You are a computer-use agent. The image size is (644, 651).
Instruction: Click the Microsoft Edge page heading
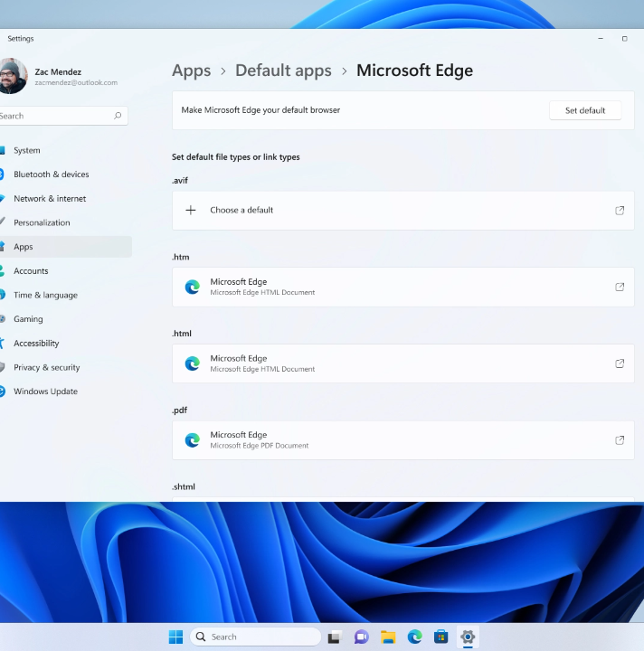pyautogui.click(x=414, y=71)
